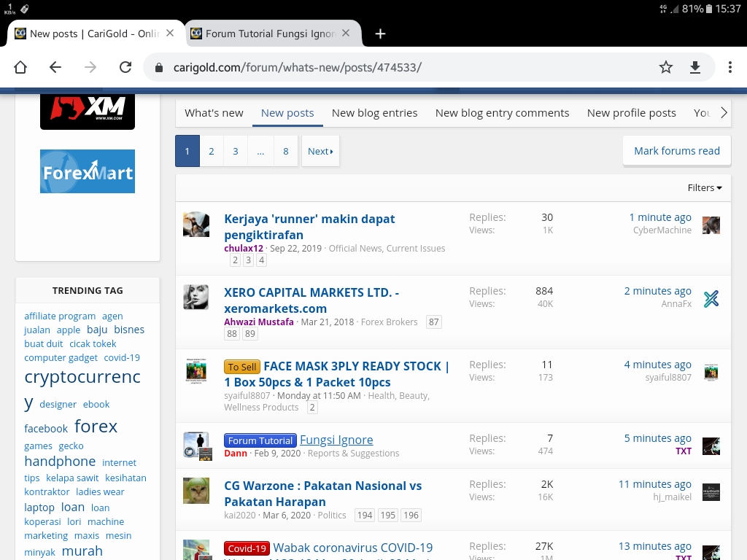Open CG Warzone Pakatan Nasional thread
Viewport: 747px width, 560px height.
click(323, 494)
